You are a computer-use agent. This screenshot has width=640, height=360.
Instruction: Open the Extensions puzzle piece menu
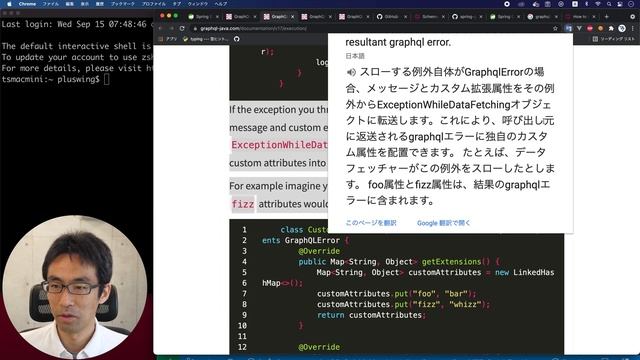[x=611, y=28]
